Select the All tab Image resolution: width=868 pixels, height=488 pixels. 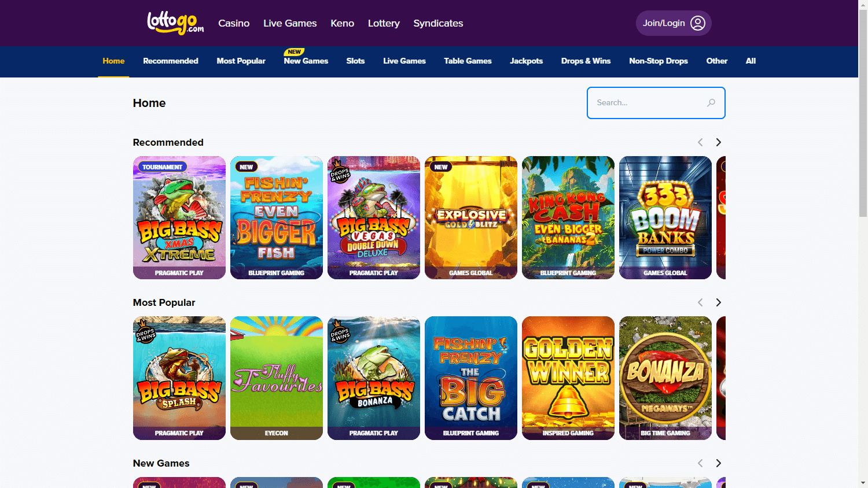[751, 61]
